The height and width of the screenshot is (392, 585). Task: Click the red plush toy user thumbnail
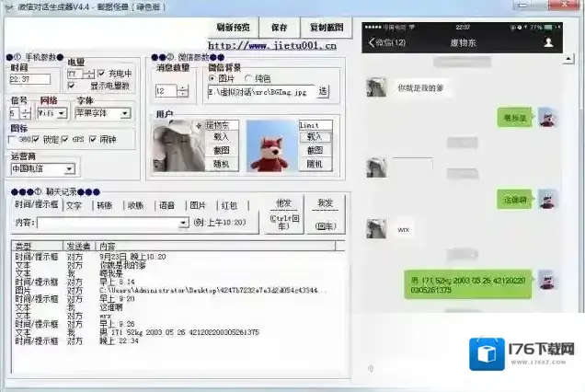pos(271,146)
